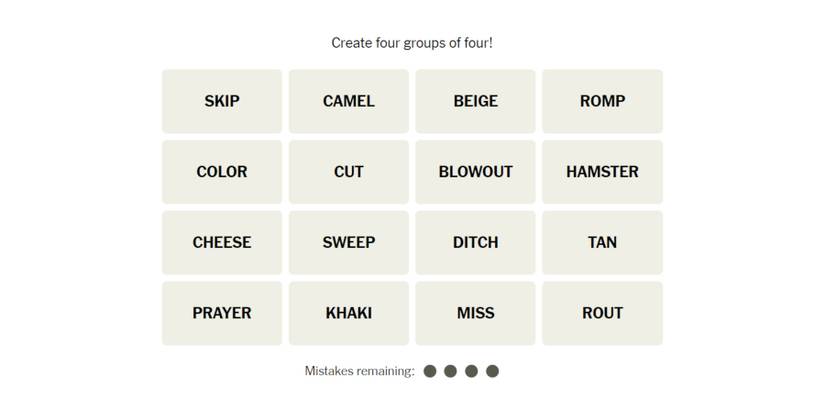
Task: Select the TAN word tile
Action: pyautogui.click(x=602, y=242)
